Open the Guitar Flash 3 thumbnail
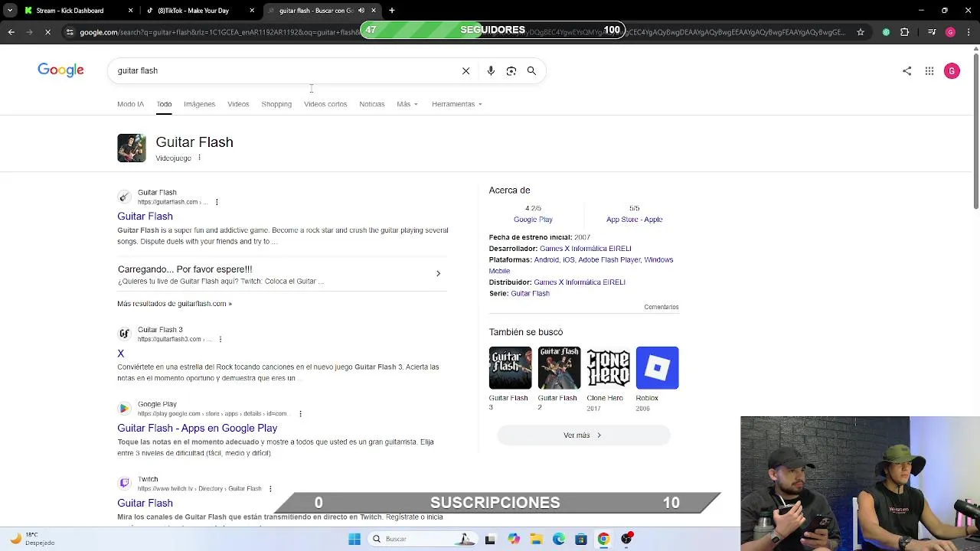This screenshot has width=980, height=551. pyautogui.click(x=510, y=368)
